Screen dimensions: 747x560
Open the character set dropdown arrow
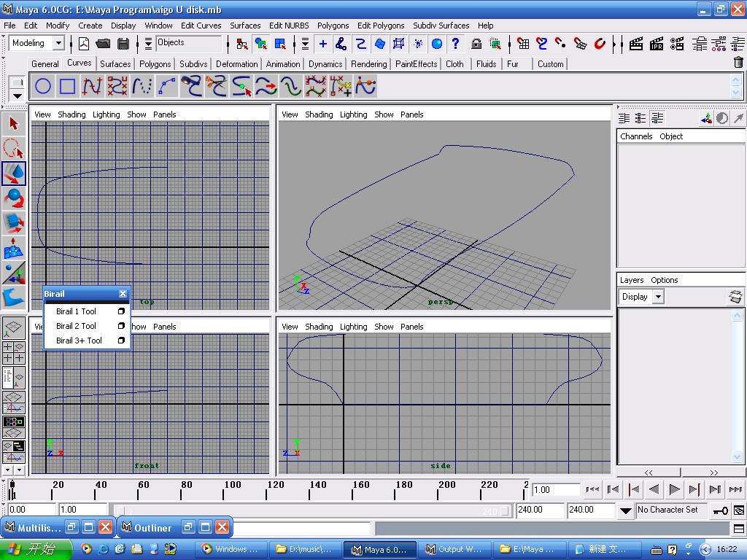pyautogui.click(x=625, y=511)
